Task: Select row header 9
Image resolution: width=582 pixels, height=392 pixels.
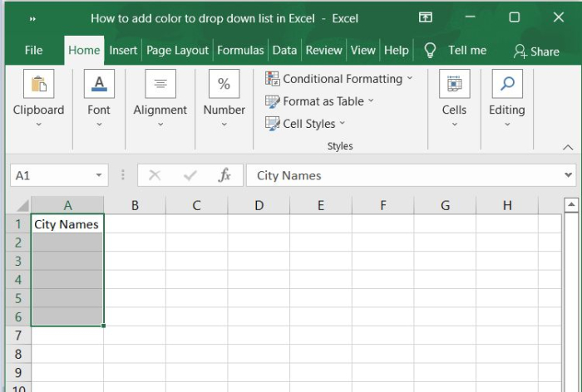Action: point(18,372)
